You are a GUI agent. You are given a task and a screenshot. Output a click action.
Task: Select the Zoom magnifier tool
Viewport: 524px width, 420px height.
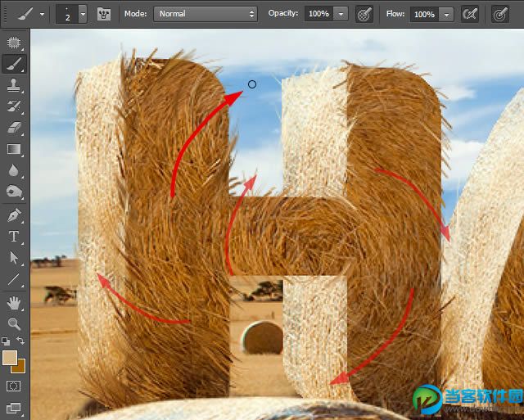14,323
